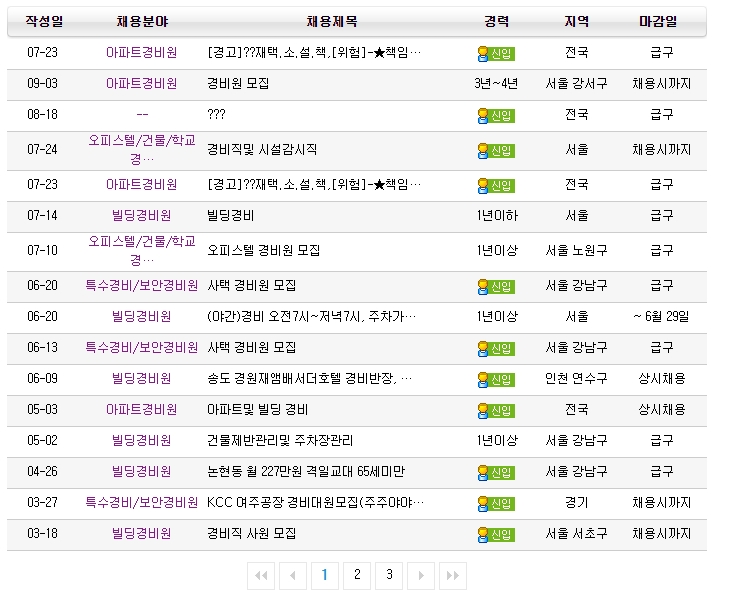Click the 마감일 column header
Viewport: 735px width, 604px height.
coord(658,21)
